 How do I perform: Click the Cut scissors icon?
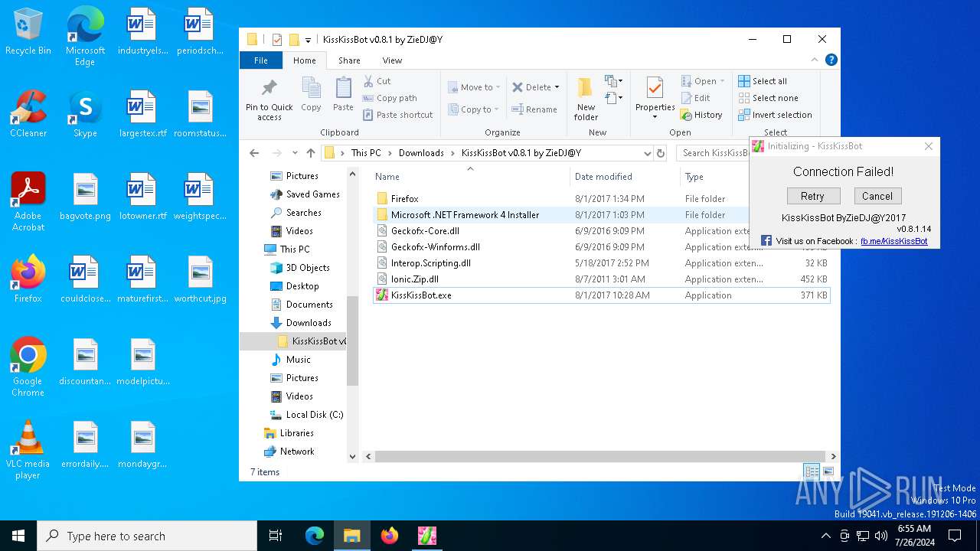[x=368, y=80]
